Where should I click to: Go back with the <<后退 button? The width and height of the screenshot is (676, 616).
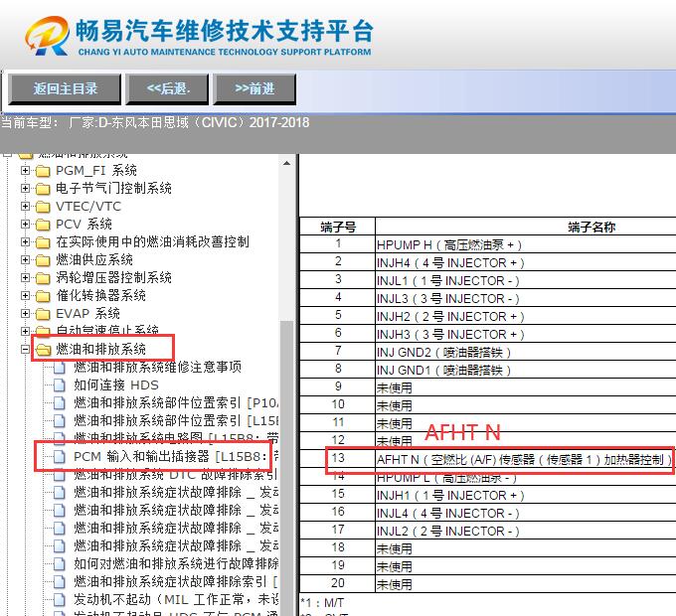[167, 89]
